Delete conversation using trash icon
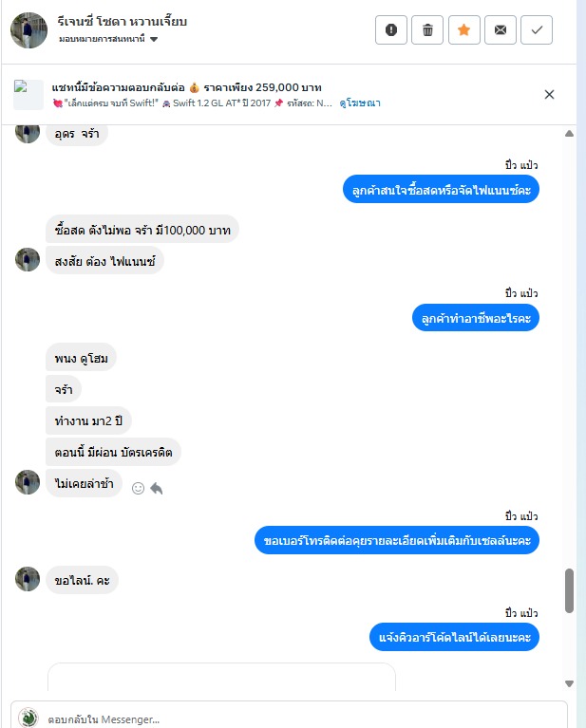 coord(427,30)
